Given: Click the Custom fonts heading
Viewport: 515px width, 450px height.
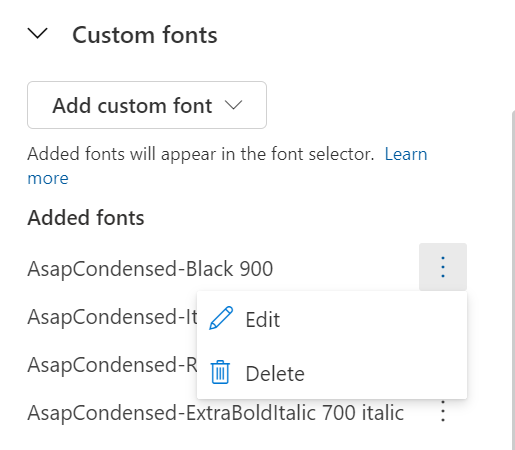Looking at the screenshot, I should point(145,35).
